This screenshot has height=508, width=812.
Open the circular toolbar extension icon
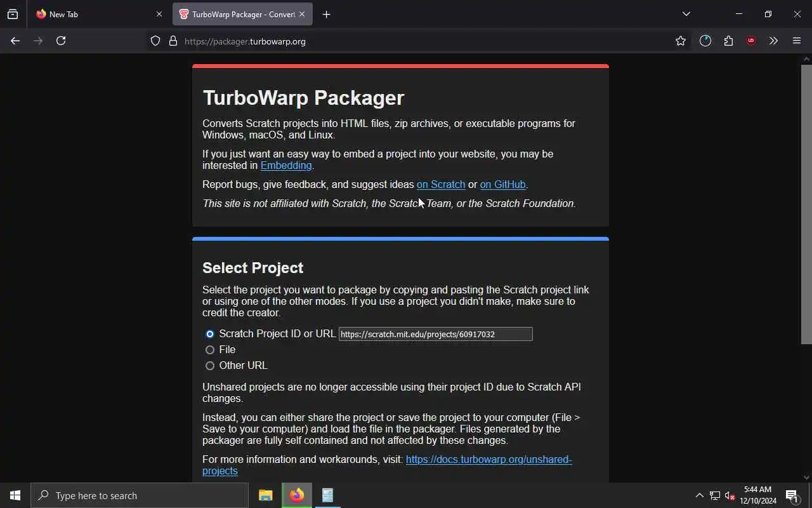pos(705,41)
